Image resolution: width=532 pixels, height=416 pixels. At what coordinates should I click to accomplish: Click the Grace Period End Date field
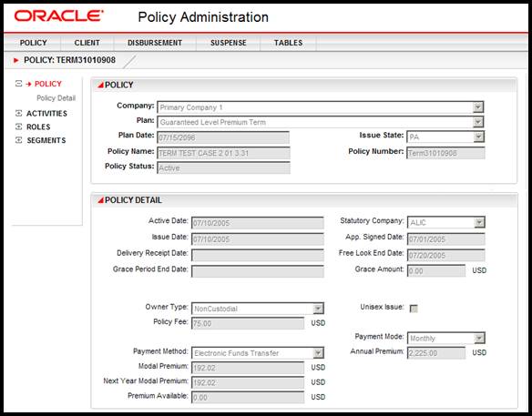(x=258, y=271)
